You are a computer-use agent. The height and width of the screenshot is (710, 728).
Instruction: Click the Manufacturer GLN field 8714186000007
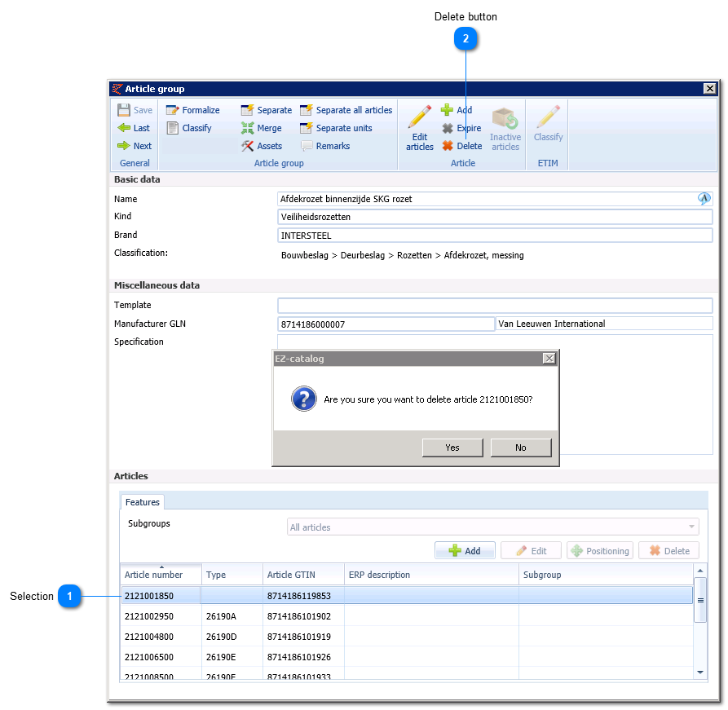386,324
